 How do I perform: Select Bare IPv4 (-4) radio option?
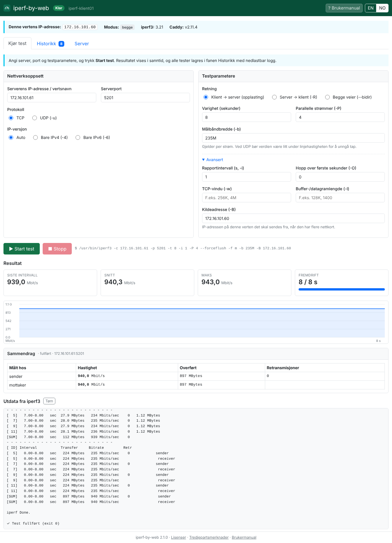[35, 137]
